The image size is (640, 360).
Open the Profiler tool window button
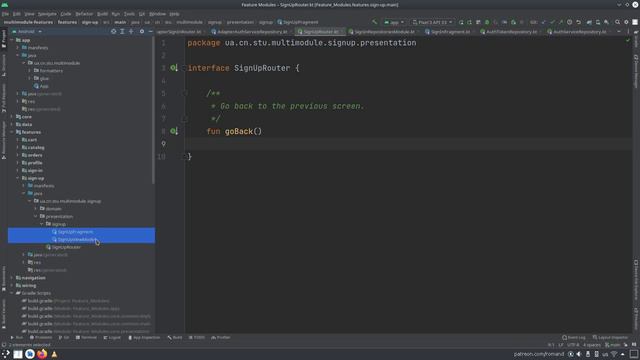click(x=221, y=338)
